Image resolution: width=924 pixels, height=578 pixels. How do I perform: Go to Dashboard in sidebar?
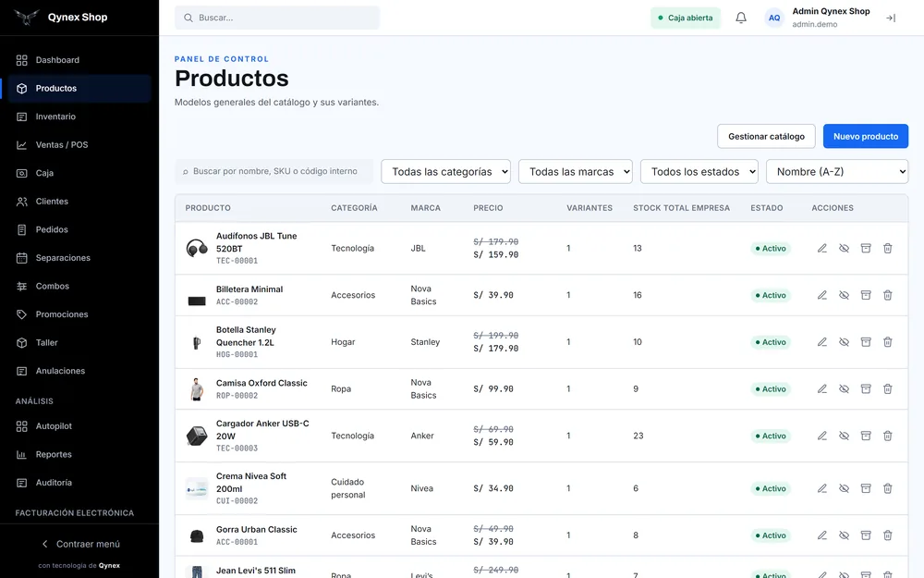click(x=79, y=60)
